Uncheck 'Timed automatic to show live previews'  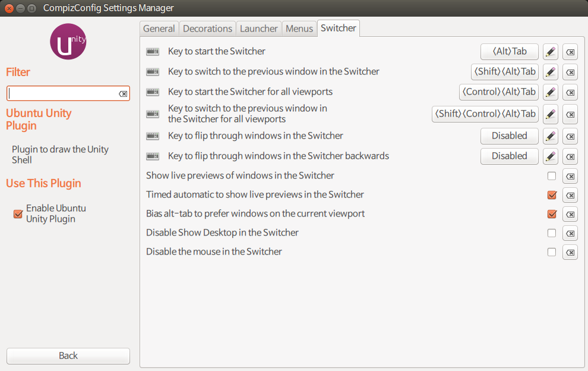(x=552, y=195)
